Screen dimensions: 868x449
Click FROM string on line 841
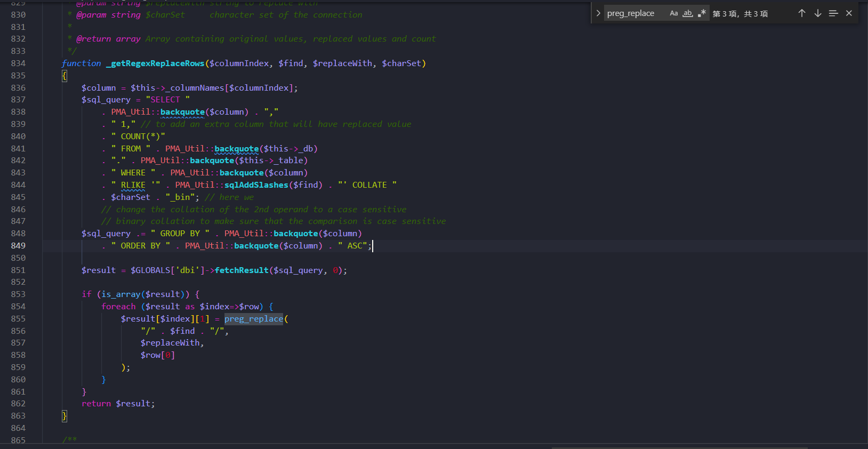tap(131, 149)
